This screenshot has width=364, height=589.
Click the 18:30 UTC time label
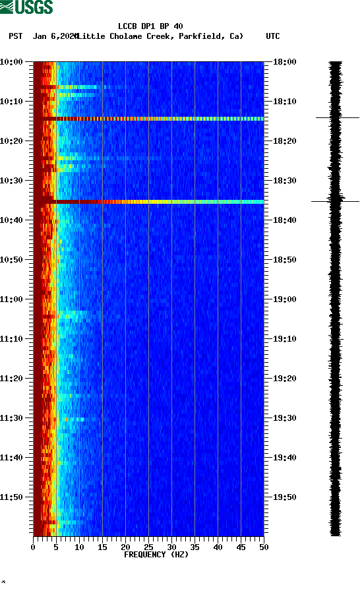pos(284,181)
